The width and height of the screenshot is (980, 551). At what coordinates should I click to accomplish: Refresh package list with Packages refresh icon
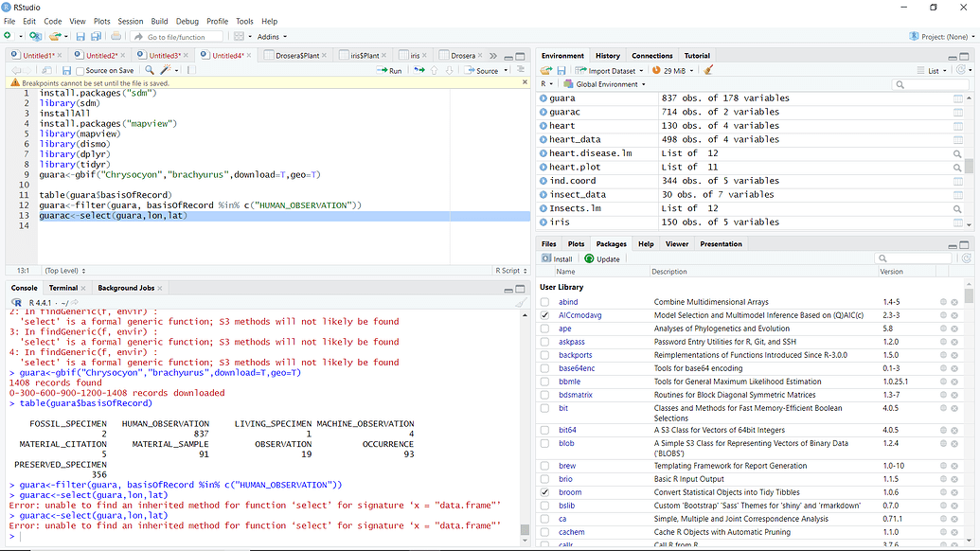pos(966,258)
